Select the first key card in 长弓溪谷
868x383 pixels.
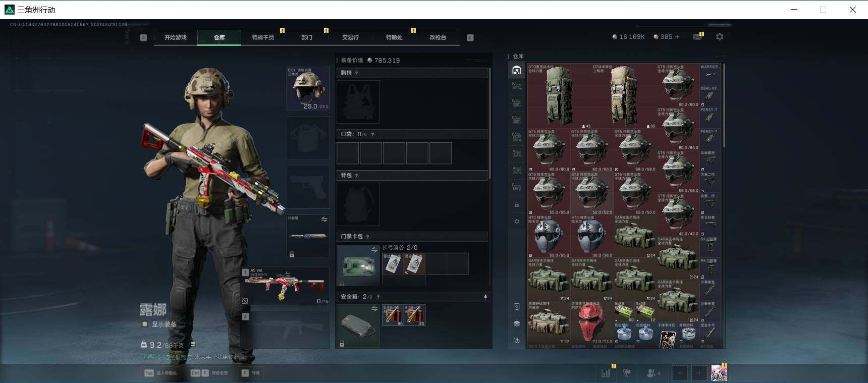click(x=393, y=264)
